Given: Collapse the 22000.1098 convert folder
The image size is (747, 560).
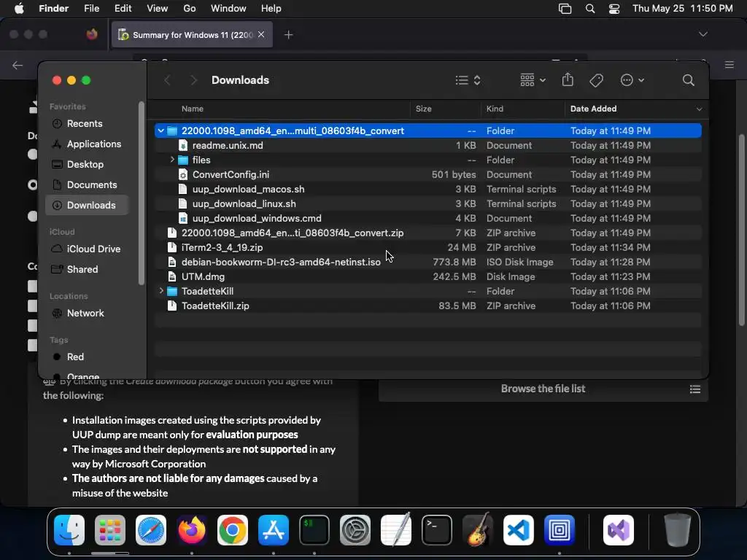Looking at the screenshot, I should (x=160, y=131).
